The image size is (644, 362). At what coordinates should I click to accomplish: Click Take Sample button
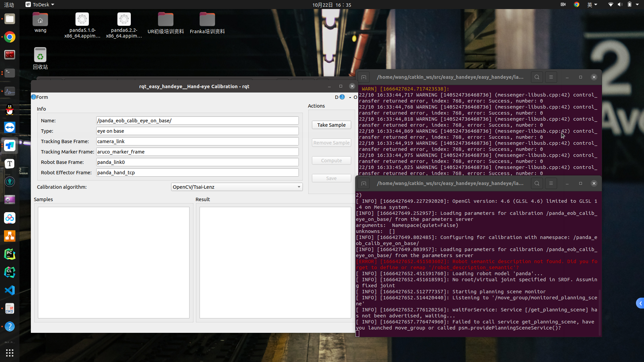tap(331, 125)
